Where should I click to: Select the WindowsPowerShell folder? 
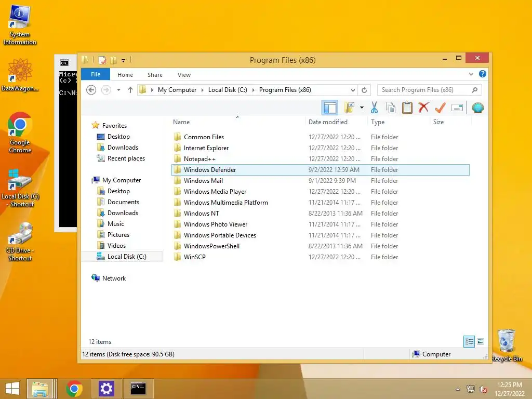(x=321, y=246)
